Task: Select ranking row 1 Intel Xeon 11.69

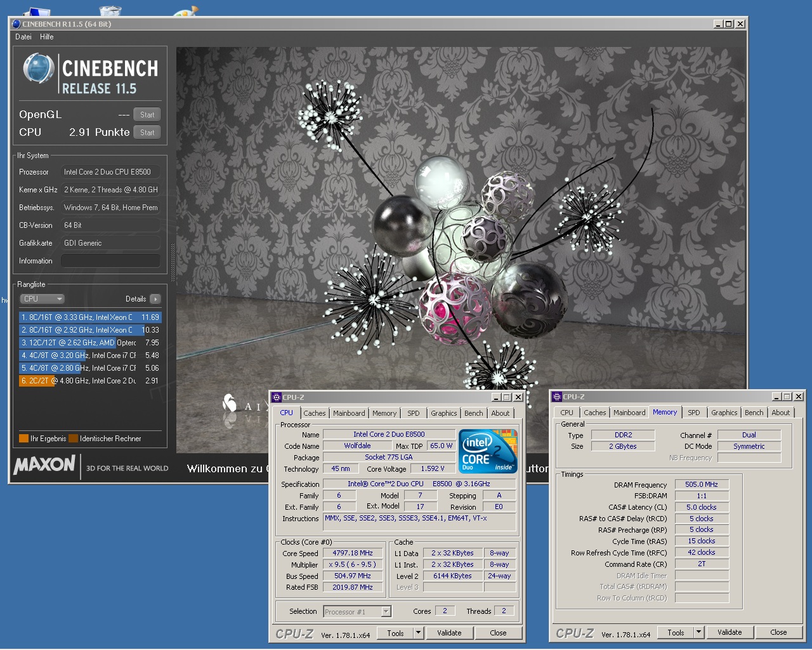Action: click(90, 317)
